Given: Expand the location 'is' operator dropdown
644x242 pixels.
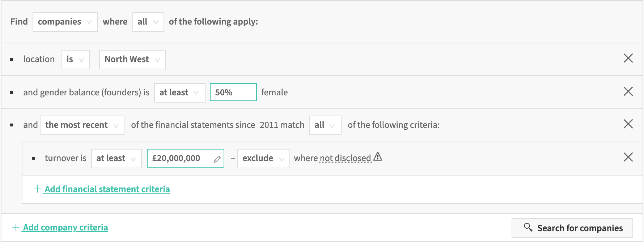Looking at the screenshot, I should pos(76,60).
